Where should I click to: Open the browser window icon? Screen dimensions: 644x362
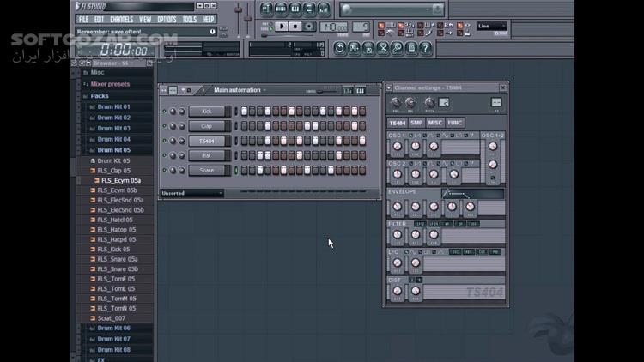[309, 9]
